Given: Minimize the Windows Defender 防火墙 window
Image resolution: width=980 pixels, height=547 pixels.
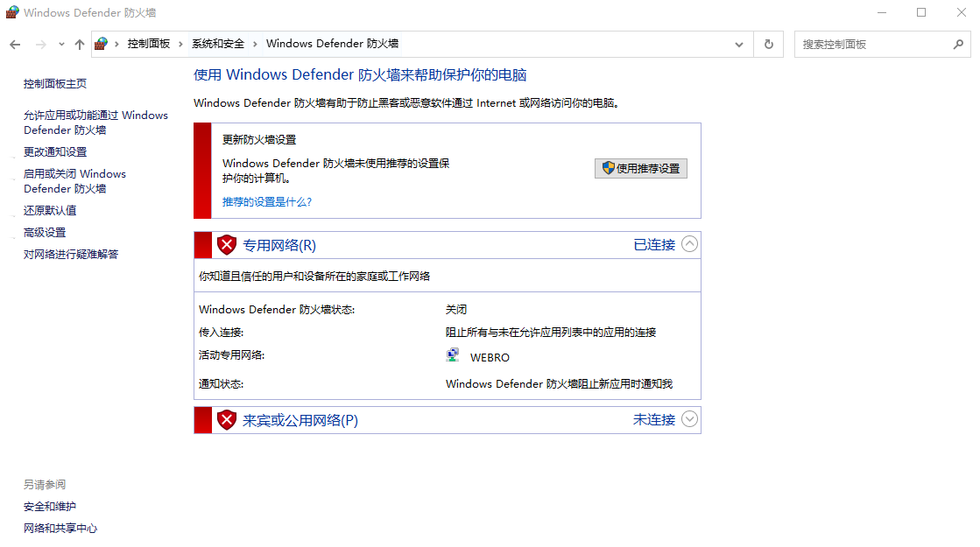Looking at the screenshot, I should 882,12.
